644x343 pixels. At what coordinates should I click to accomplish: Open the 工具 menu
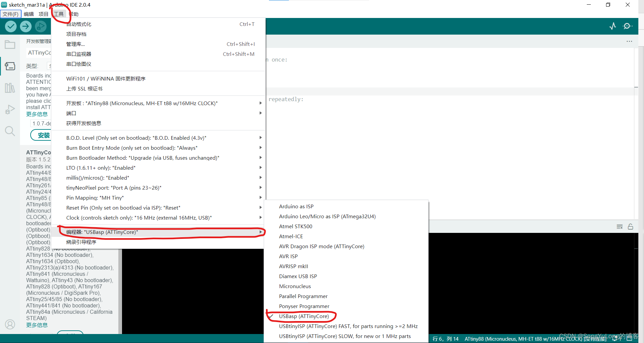click(59, 14)
